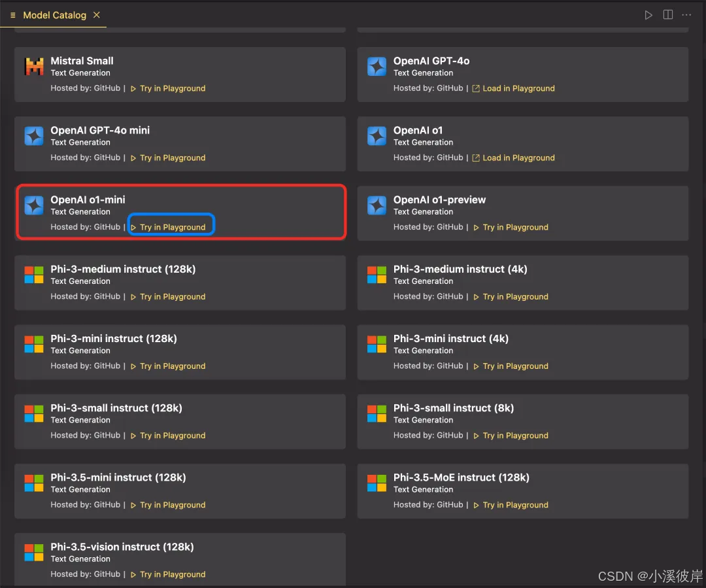Click Phi-3.5-mini instruct (128k) Microsoft logo
The image size is (706, 588).
tap(34, 483)
